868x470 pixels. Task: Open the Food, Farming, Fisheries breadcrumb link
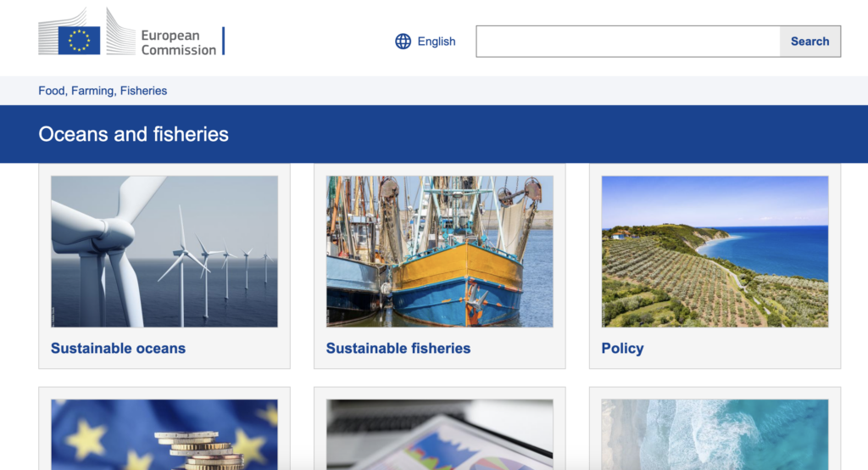(103, 91)
